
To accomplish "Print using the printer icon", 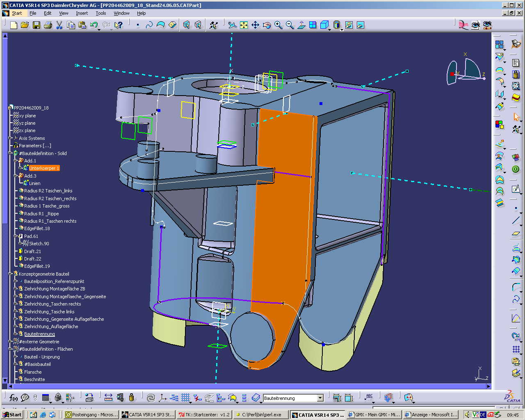I will [48, 25].
